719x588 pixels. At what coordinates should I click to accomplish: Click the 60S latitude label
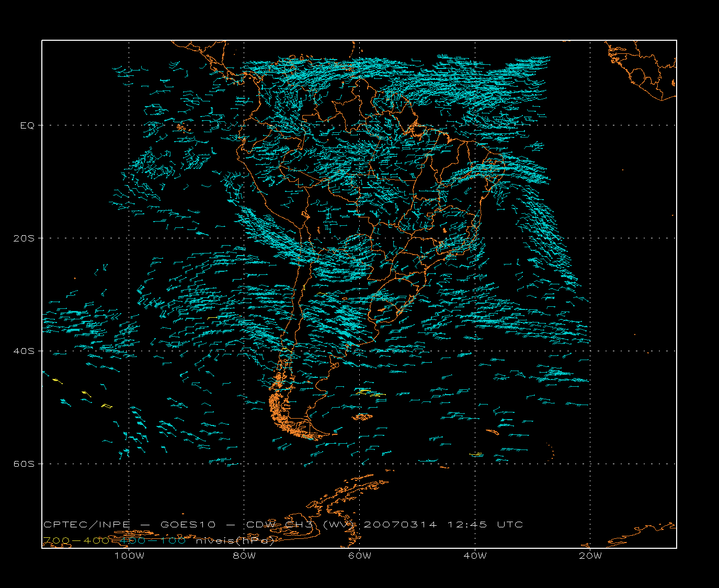pos(24,464)
